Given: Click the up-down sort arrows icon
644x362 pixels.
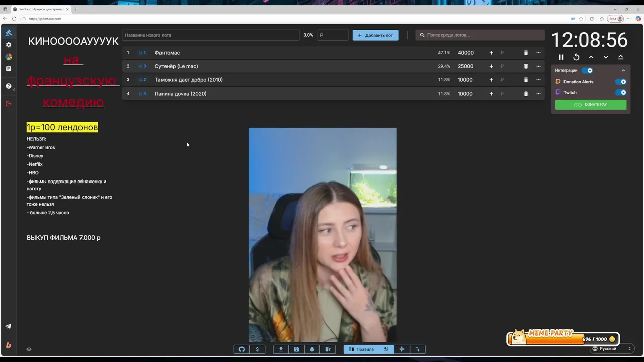Looking at the screenshot, I should click(x=418, y=349).
